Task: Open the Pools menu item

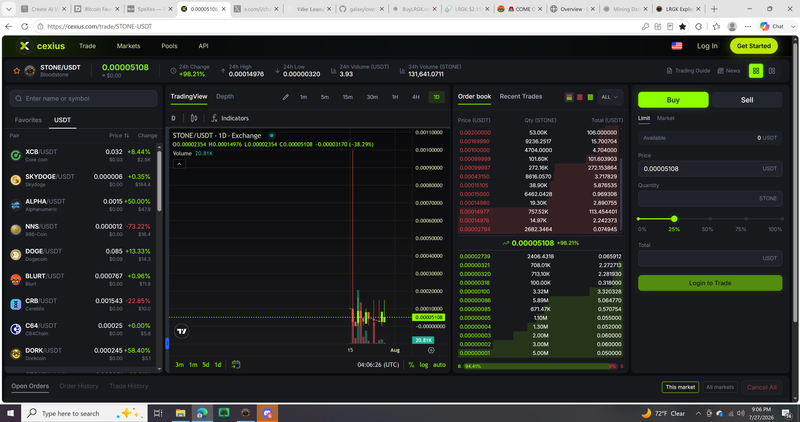Action: pyautogui.click(x=169, y=46)
